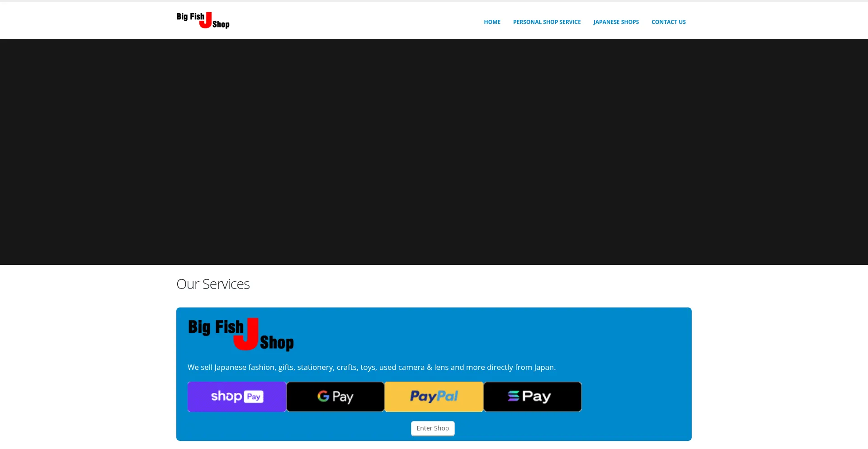Image resolution: width=868 pixels, height=449 pixels.
Task: Select the Solana Pay payment badge
Action: [x=532, y=397]
